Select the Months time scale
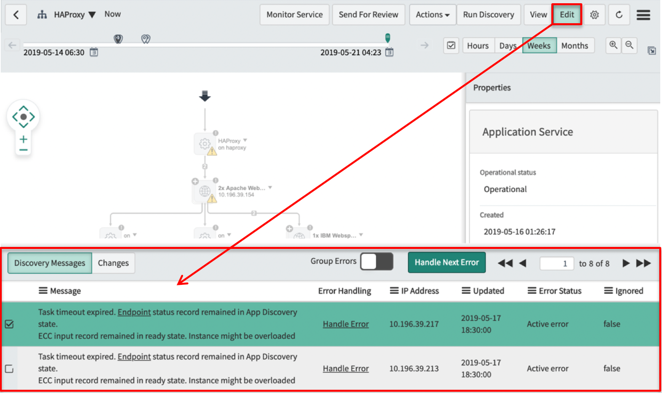The width and height of the screenshot is (662, 393). coord(575,46)
